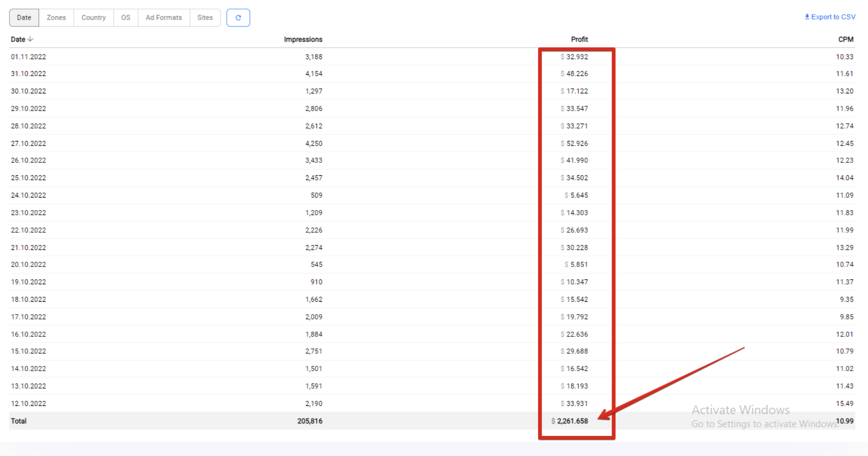868x456 pixels.
Task: Click the 01.11.2022 date row
Action: (28, 57)
